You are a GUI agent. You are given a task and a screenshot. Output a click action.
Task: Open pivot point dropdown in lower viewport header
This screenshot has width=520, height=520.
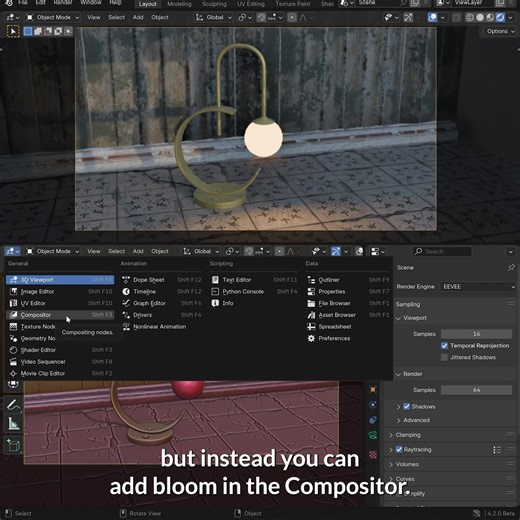232,251
